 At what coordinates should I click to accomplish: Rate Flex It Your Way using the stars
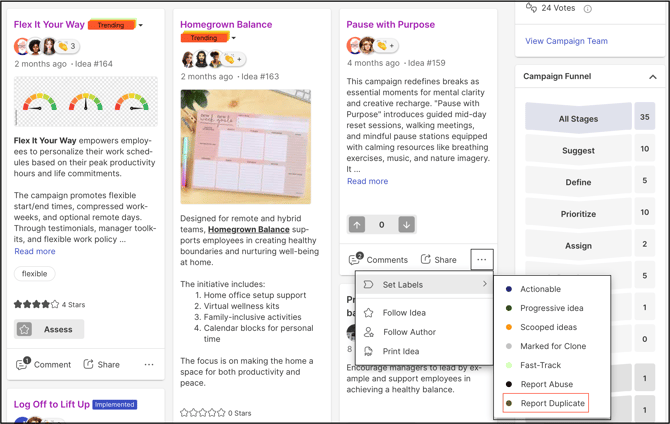pos(36,304)
